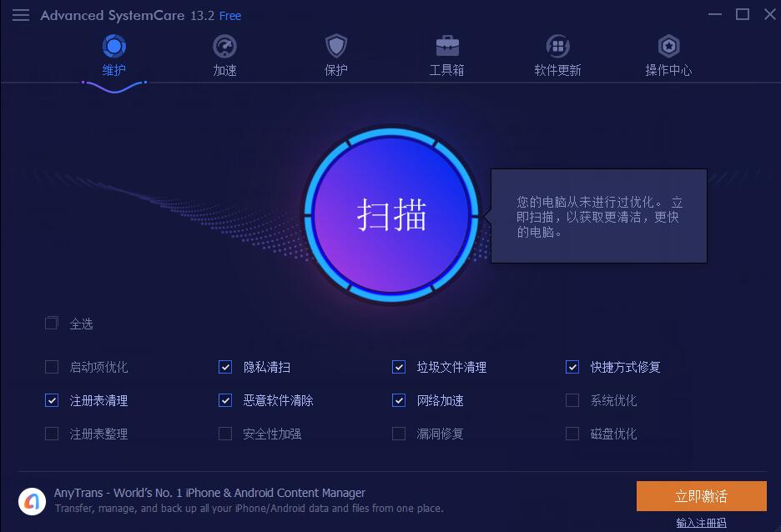781x532 pixels.
Task: Tick the 全选 select-all checkbox
Action: click(52, 324)
